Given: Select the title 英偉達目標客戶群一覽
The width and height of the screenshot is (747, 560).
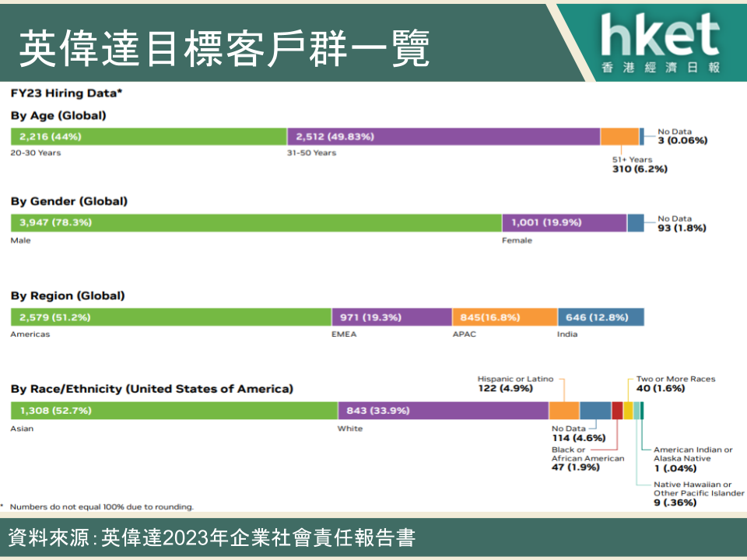Looking at the screenshot, I should (x=224, y=48).
